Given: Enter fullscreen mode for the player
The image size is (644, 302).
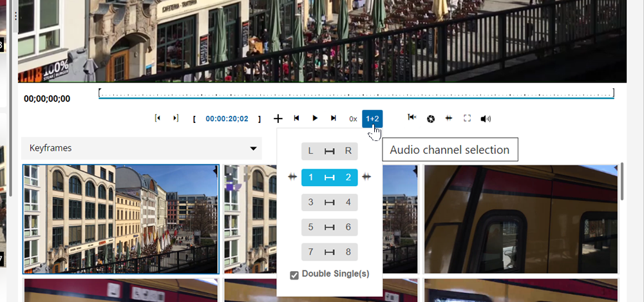Looking at the screenshot, I should [468, 118].
